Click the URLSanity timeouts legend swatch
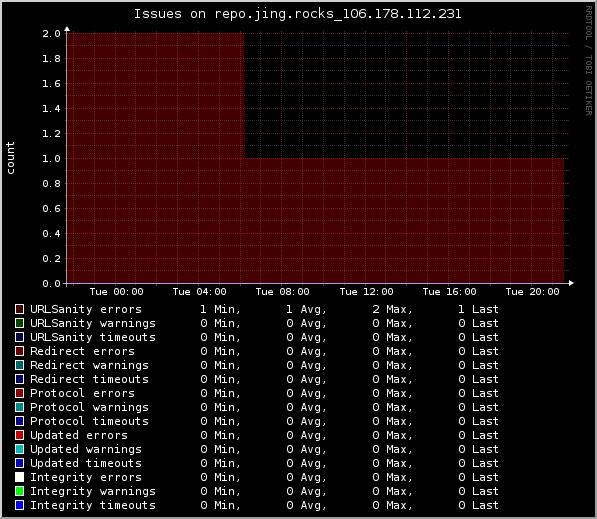This screenshot has height=519, width=597. pos(19,337)
